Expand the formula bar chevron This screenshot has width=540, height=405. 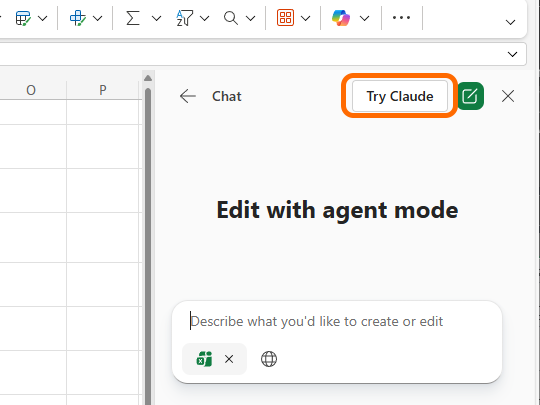[512, 54]
